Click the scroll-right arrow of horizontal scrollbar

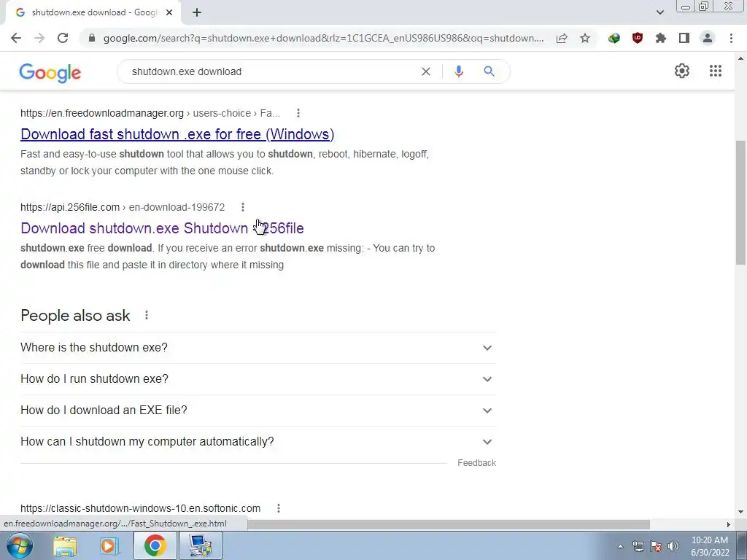[x=728, y=524]
